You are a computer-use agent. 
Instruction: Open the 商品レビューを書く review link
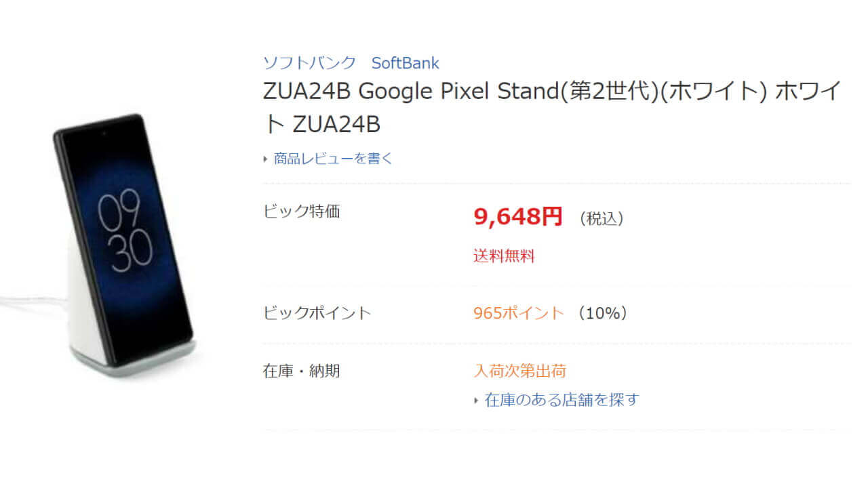click(332, 158)
